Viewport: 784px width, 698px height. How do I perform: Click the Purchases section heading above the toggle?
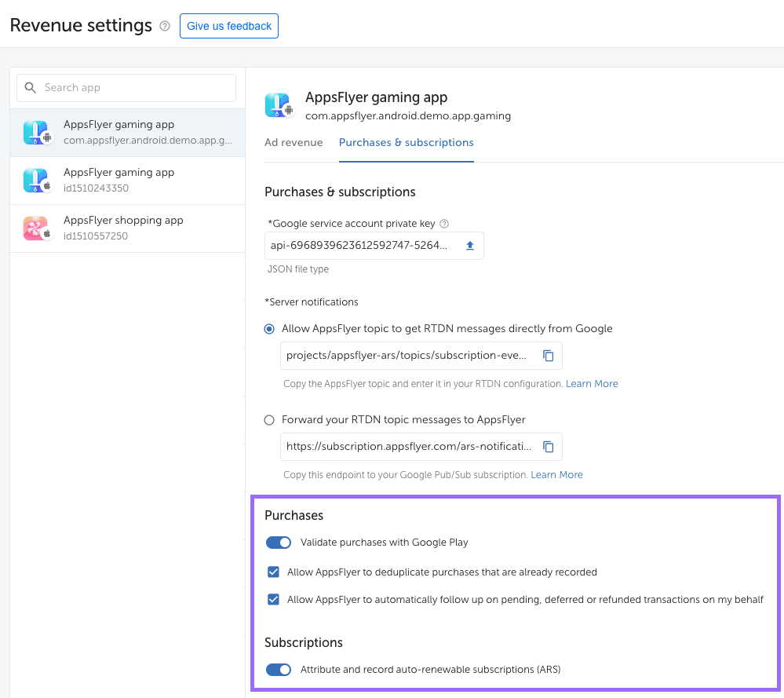pos(294,515)
